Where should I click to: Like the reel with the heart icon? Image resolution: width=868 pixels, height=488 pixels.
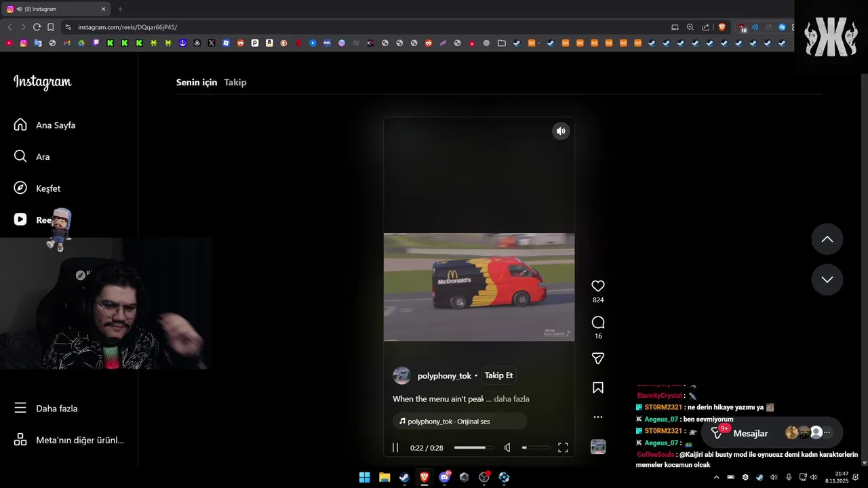coord(598,286)
